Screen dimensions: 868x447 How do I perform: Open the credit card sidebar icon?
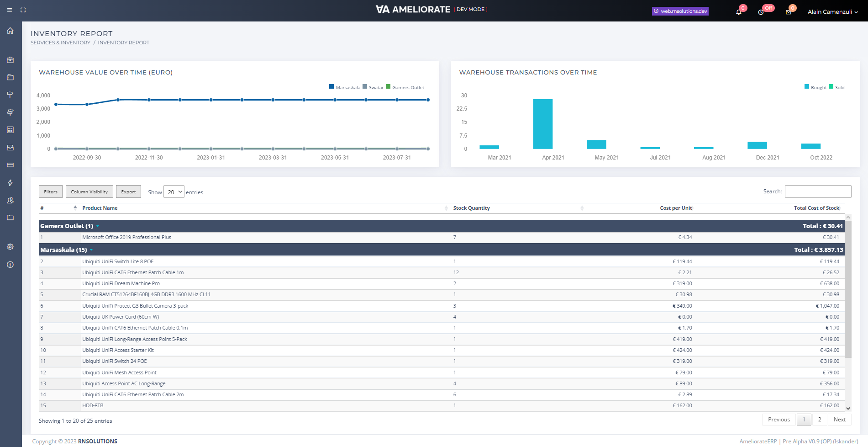point(10,165)
